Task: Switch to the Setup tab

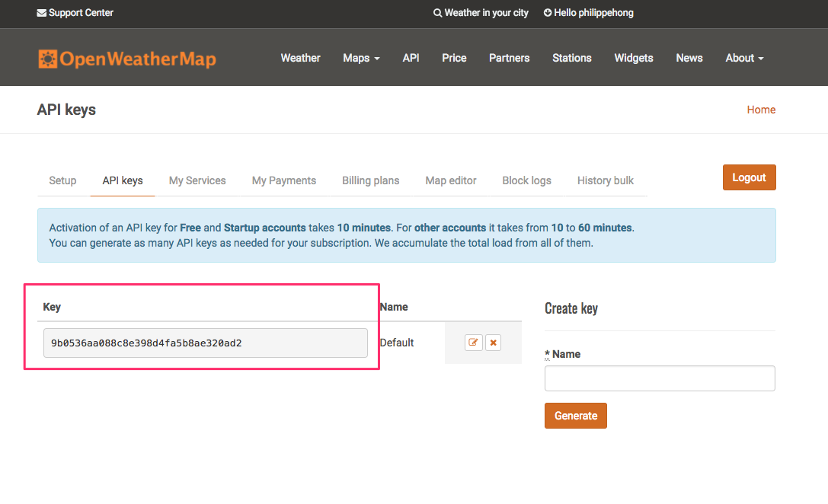Action: pyautogui.click(x=62, y=180)
